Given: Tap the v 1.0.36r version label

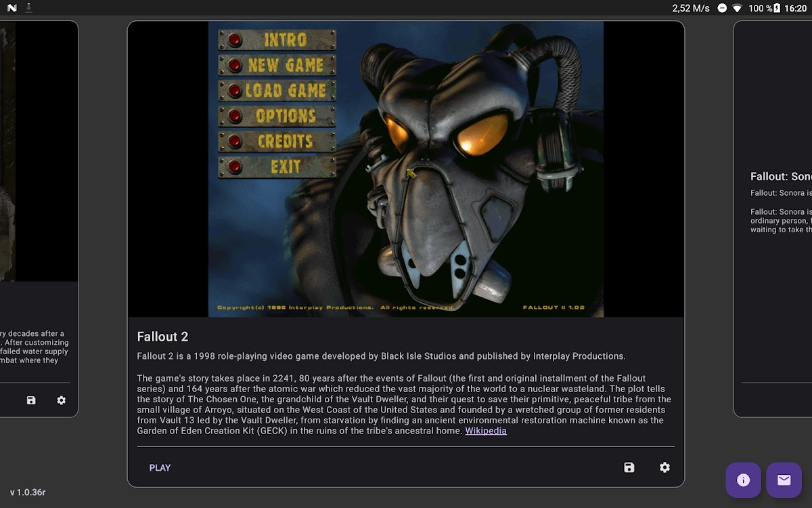Looking at the screenshot, I should tap(28, 492).
